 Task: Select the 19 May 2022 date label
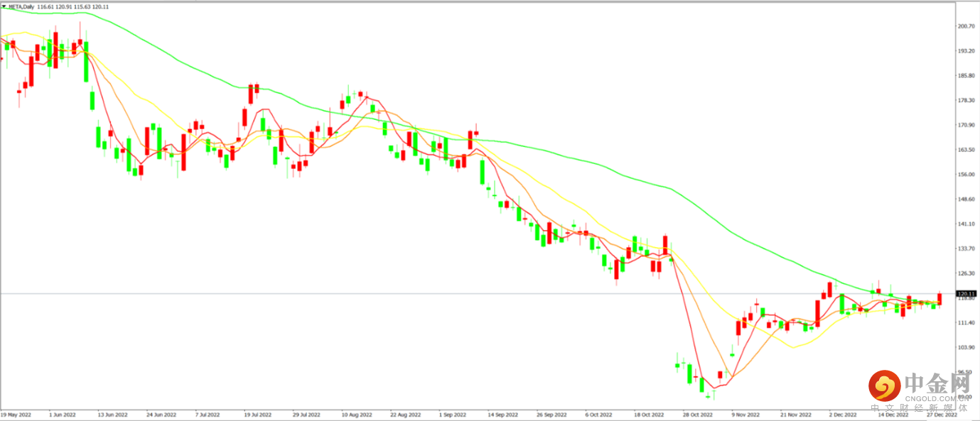tap(16, 414)
